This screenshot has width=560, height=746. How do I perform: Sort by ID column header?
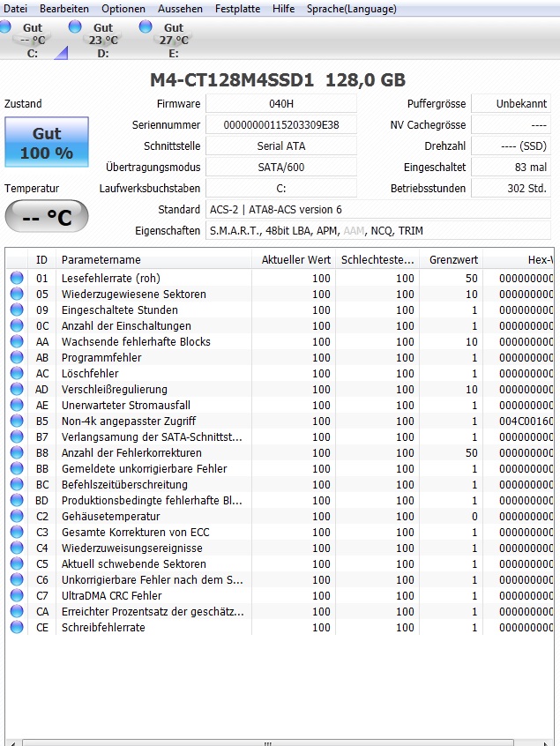(41, 260)
